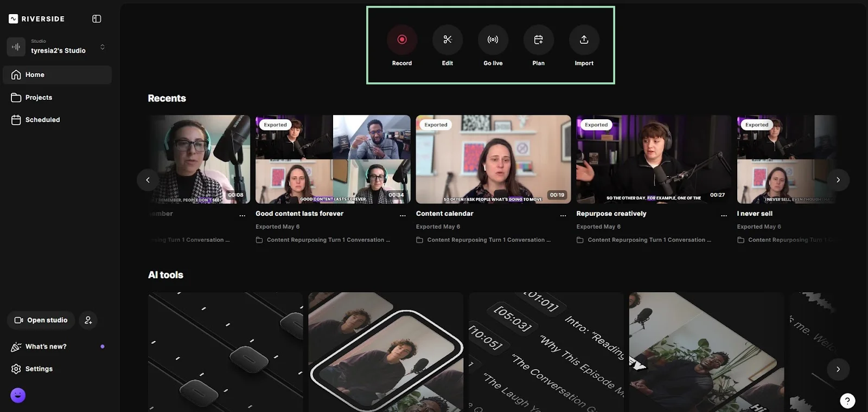Screen dimensions: 868x412
Task: Click the AI tools section heading
Action: pos(165,275)
